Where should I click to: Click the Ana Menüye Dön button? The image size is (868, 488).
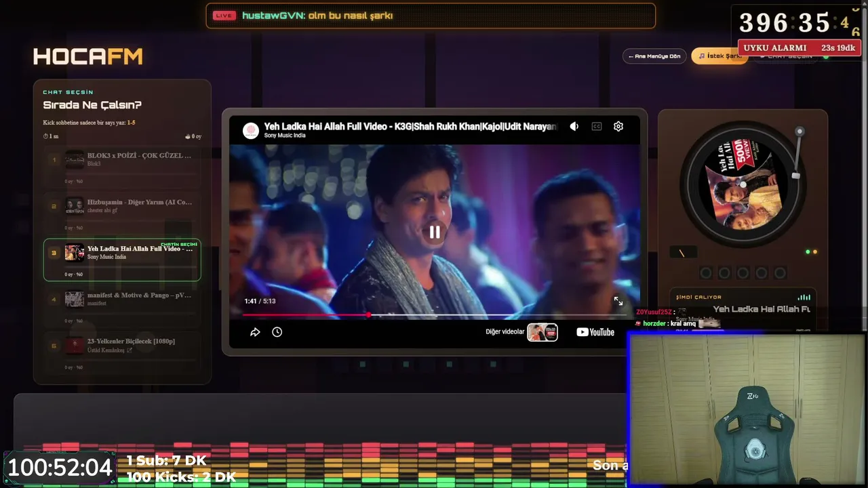pyautogui.click(x=654, y=56)
